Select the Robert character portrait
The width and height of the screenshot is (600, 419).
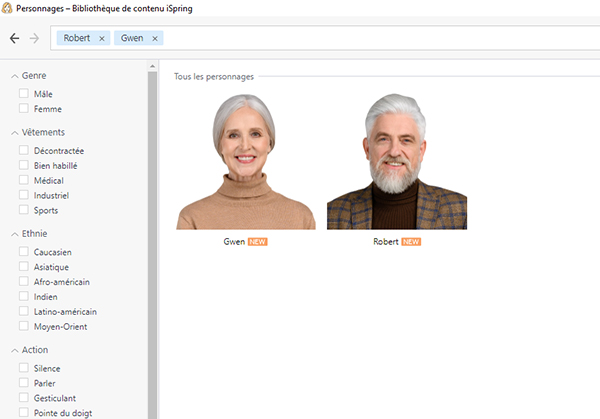tap(397, 162)
